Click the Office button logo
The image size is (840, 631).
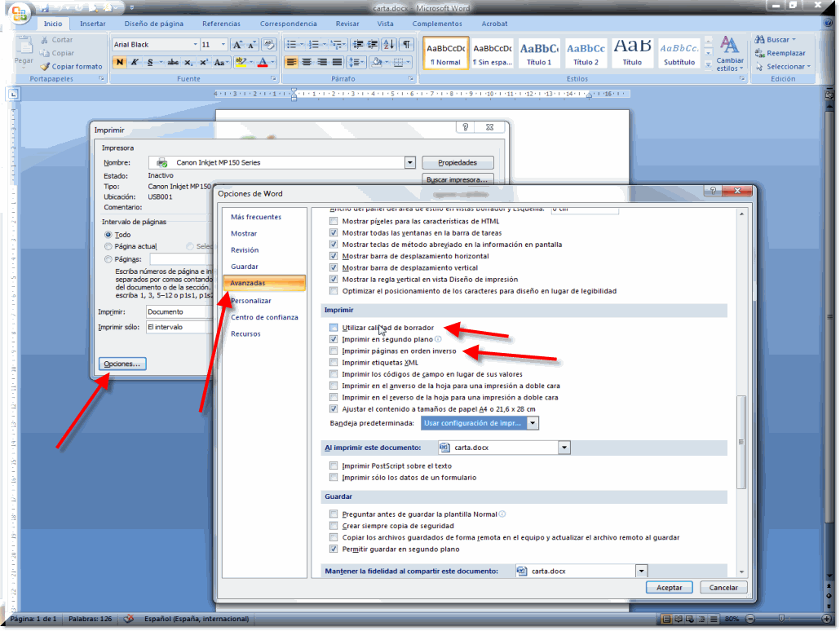pos(20,14)
